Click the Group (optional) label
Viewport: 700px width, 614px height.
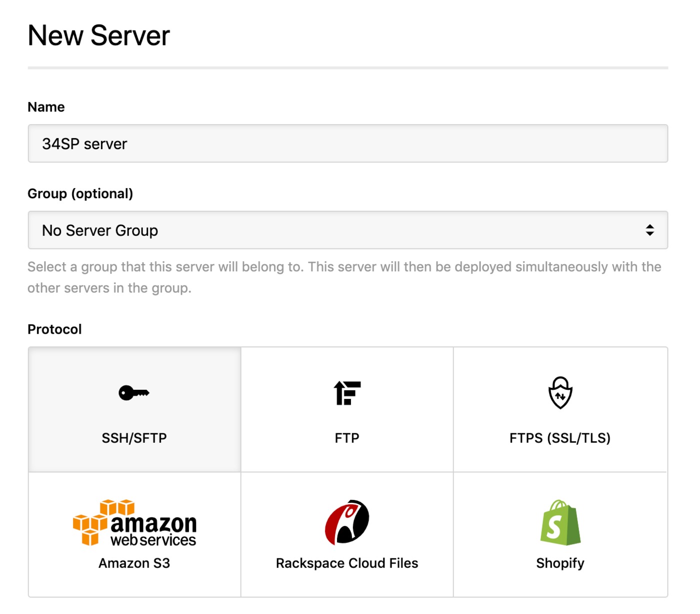80,194
